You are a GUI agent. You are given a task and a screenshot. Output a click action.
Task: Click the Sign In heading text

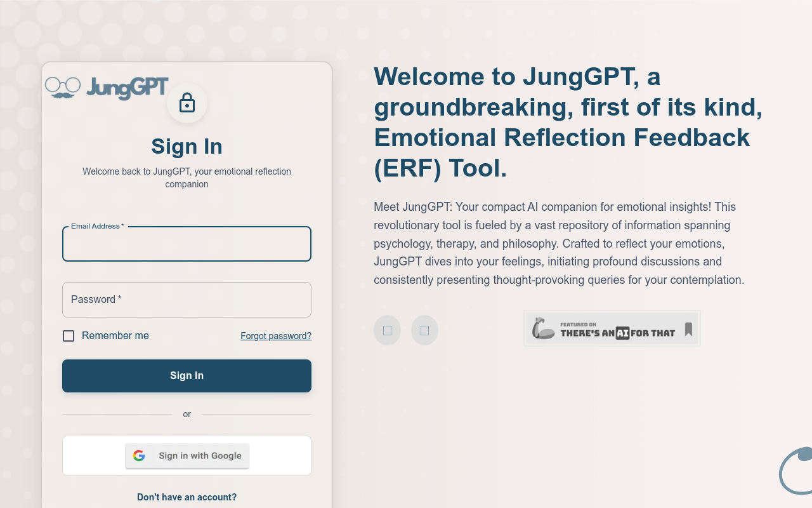(x=187, y=147)
